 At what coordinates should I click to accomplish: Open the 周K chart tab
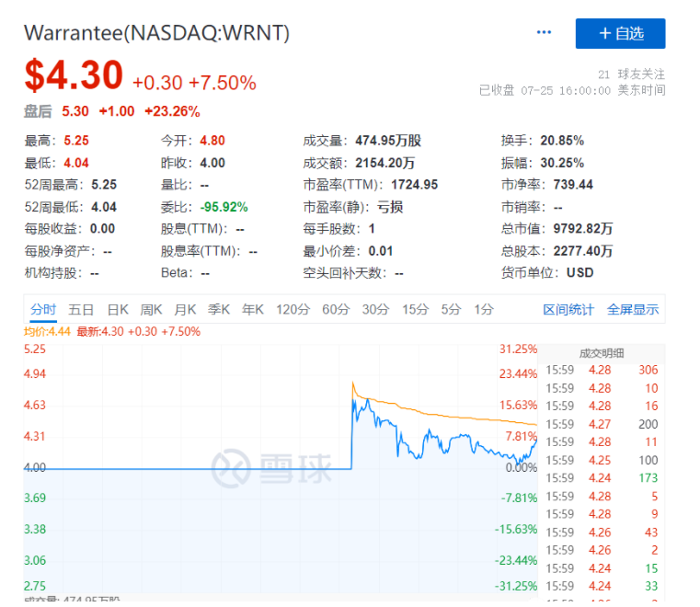click(x=151, y=309)
